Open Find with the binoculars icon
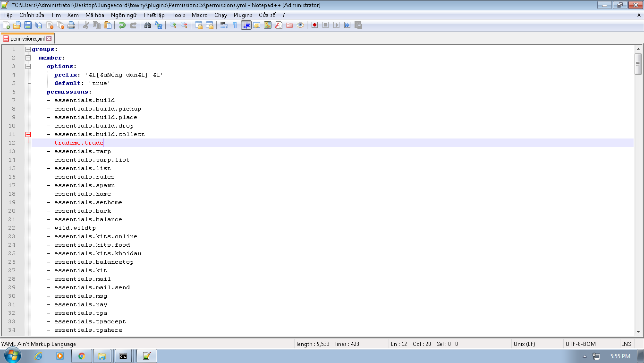Screen dimensions: 644x363 click(x=148, y=25)
